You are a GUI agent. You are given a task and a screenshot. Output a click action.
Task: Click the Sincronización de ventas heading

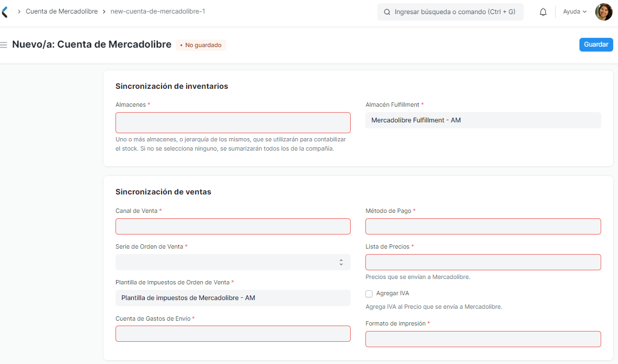tap(163, 192)
